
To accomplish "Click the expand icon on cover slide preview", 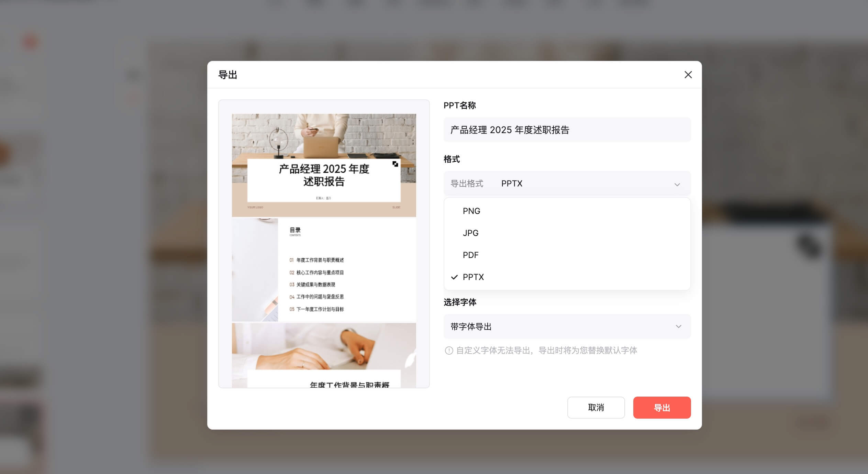I will [395, 164].
